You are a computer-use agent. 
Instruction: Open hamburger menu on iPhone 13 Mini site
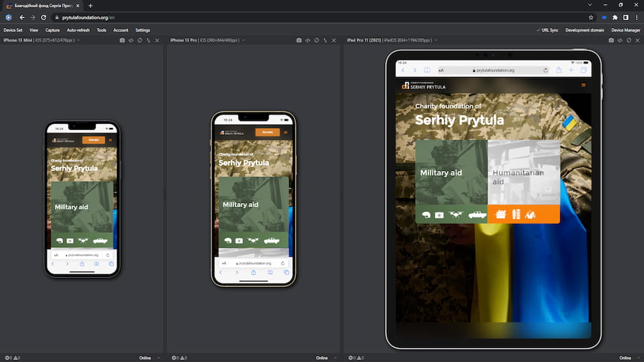pyautogui.click(x=110, y=140)
